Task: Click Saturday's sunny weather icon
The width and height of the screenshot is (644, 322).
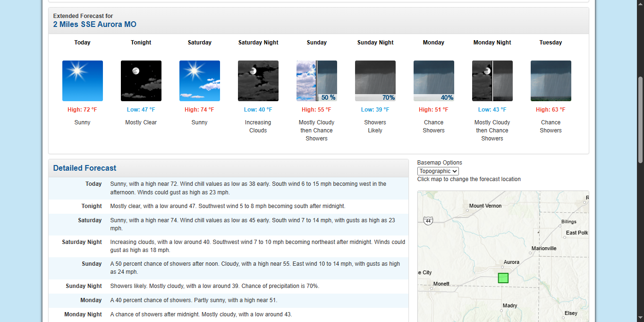Action: (199, 81)
